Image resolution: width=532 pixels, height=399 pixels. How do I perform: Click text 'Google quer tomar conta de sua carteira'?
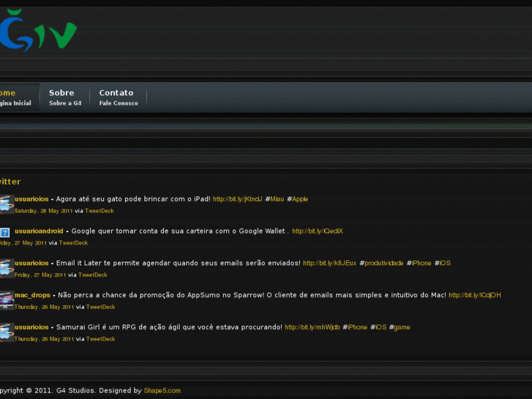click(x=142, y=231)
